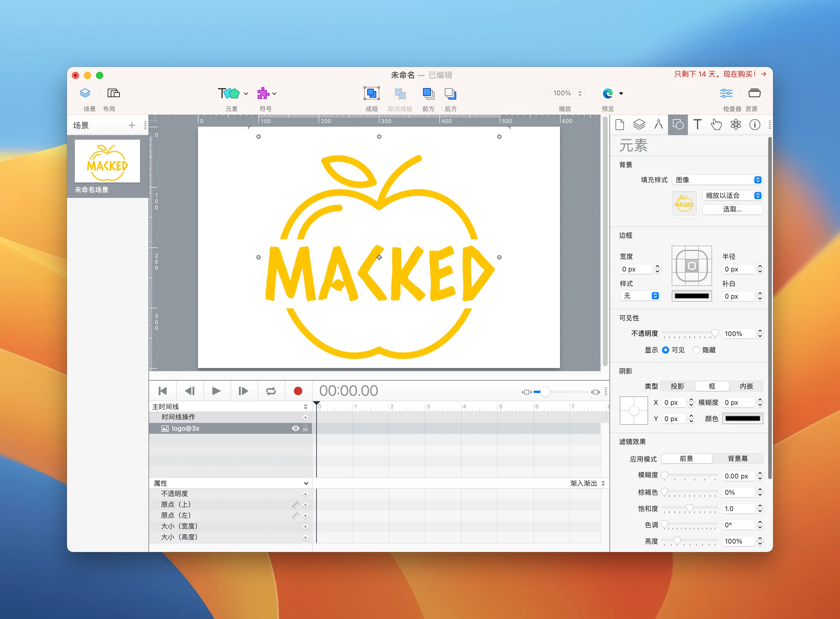Switch filter apply mode to 背景幕
The image size is (840, 619).
[737, 459]
